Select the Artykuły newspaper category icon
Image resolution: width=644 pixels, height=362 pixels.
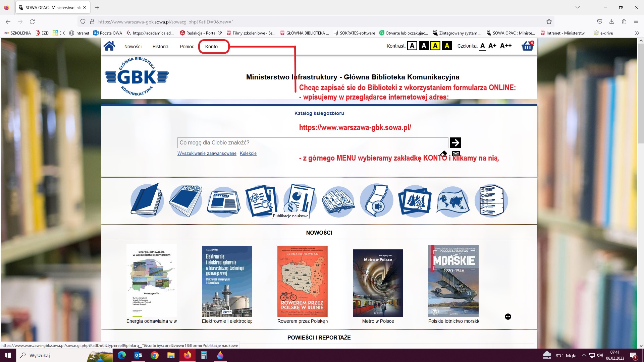click(224, 201)
